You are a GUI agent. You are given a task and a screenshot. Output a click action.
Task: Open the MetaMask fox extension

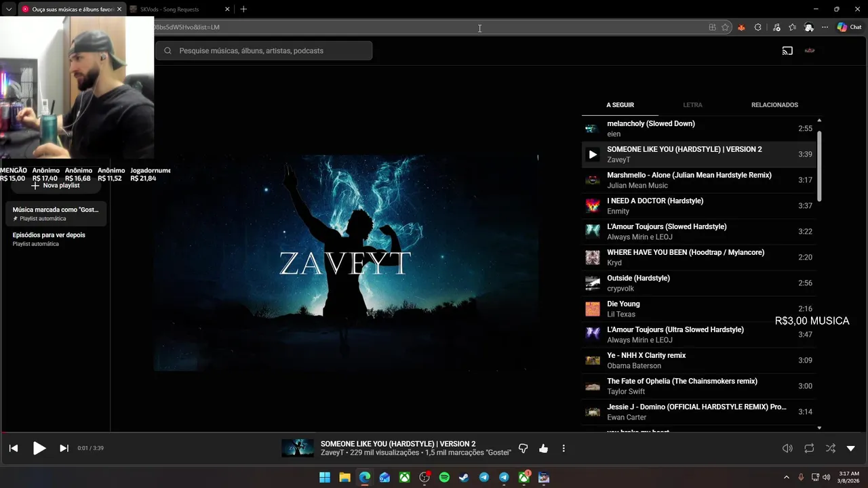pos(741,27)
